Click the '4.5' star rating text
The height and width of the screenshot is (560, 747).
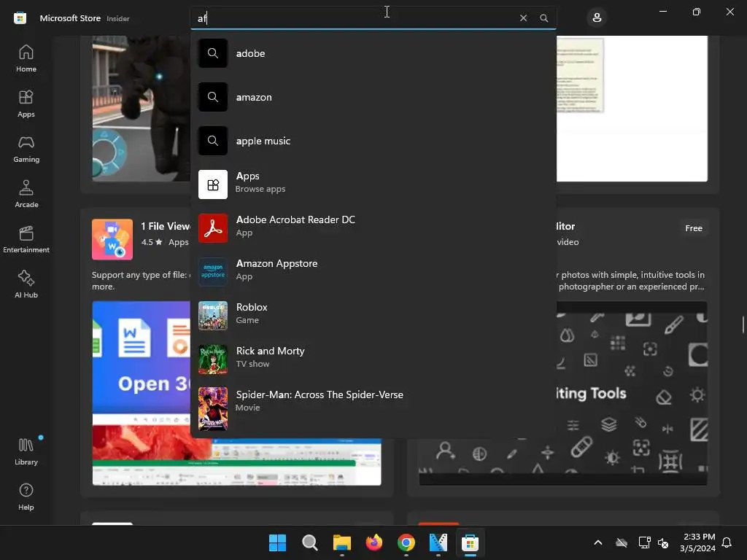tap(147, 242)
